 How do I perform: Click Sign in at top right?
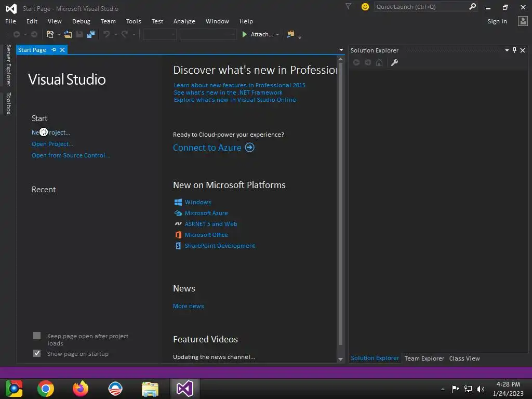point(497,21)
